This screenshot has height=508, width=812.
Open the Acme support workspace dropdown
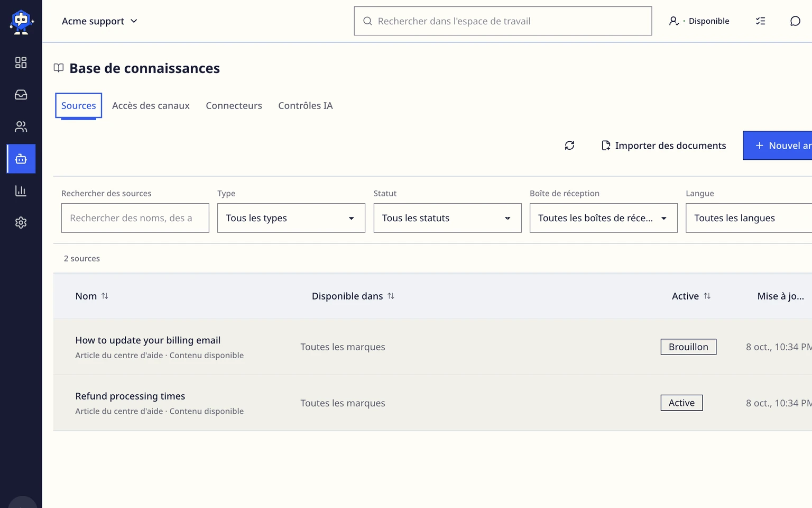pyautogui.click(x=99, y=21)
